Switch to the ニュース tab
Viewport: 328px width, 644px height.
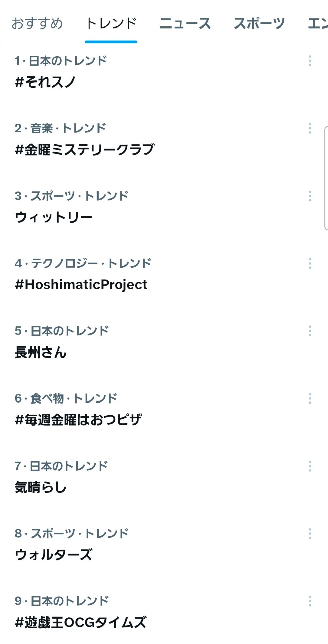click(185, 23)
